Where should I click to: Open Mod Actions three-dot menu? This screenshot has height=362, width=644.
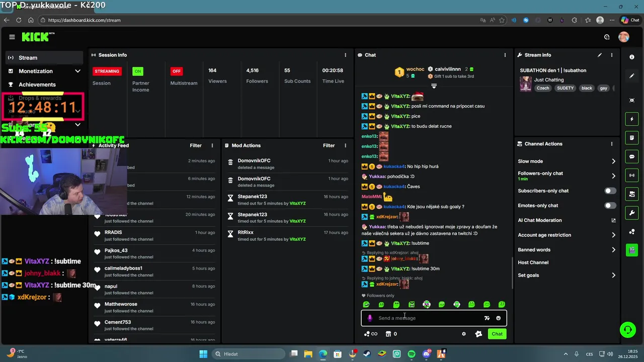(x=345, y=145)
